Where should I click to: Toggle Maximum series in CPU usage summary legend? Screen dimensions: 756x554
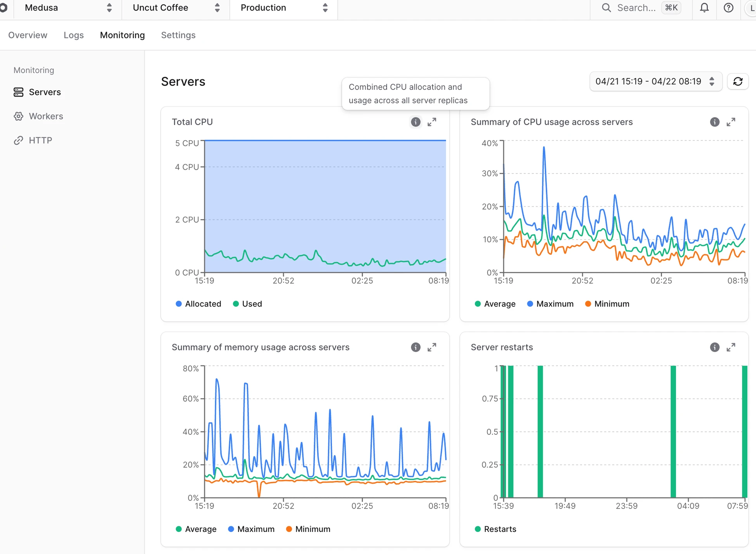coord(550,304)
